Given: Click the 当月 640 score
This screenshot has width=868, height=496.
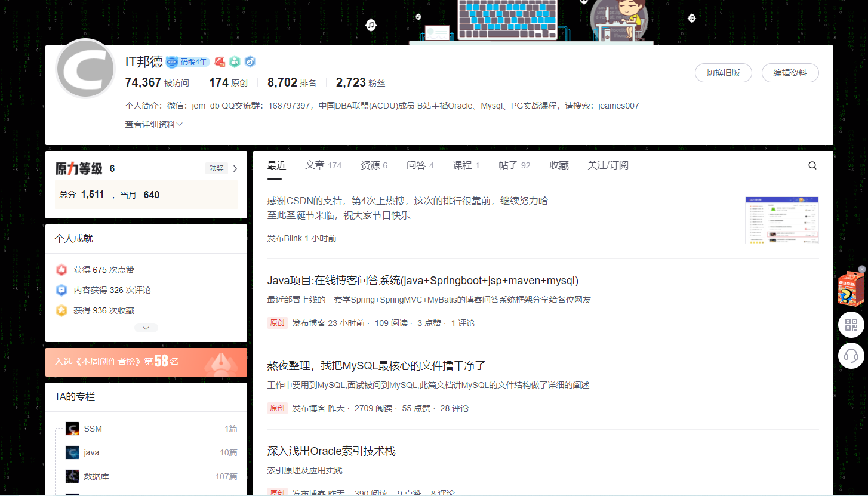Looking at the screenshot, I should coord(140,195).
